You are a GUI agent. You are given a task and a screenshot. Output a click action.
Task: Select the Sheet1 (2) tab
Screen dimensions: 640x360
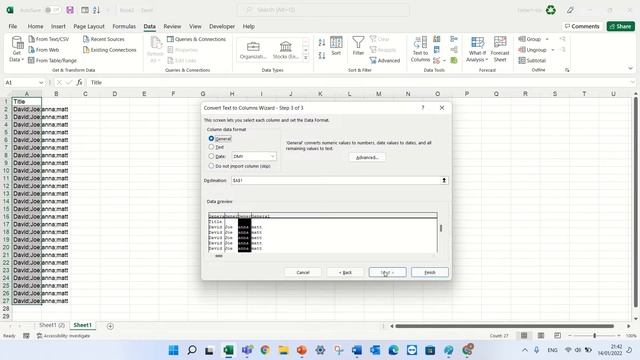point(52,325)
